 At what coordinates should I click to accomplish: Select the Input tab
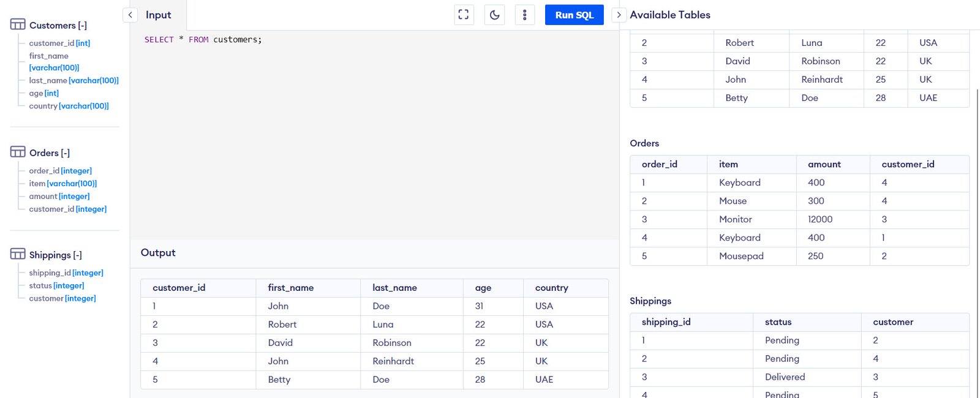click(158, 15)
